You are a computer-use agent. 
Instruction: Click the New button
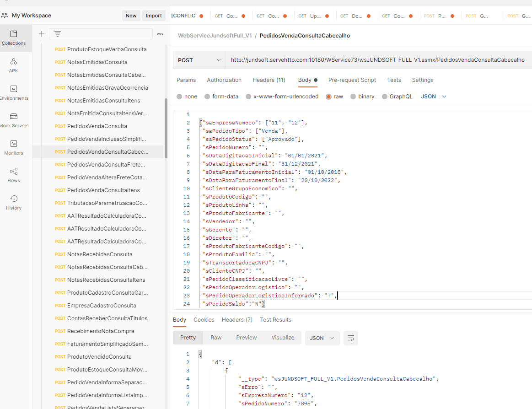point(131,16)
